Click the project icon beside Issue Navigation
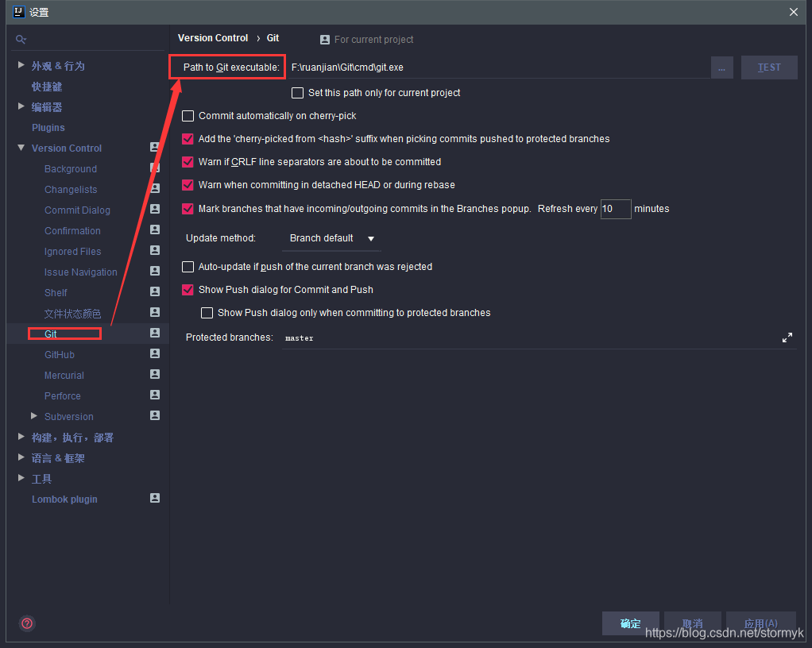The image size is (812, 648). [154, 271]
